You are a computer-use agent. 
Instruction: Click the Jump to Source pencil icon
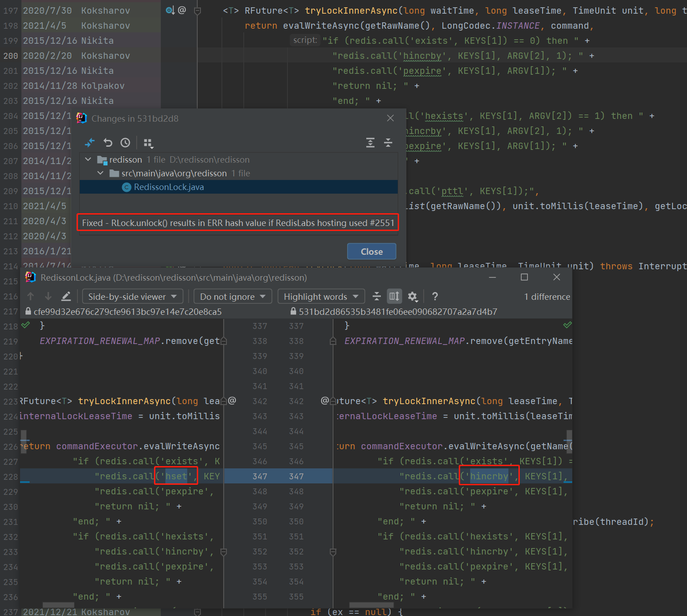pos(66,297)
